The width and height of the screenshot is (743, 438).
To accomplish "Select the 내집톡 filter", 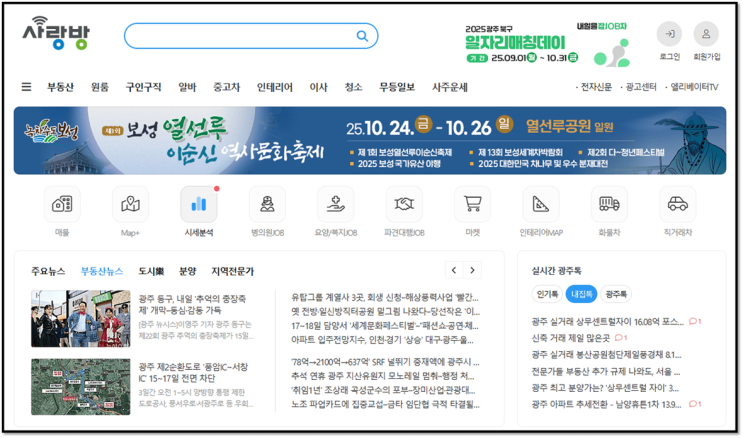I will (581, 294).
